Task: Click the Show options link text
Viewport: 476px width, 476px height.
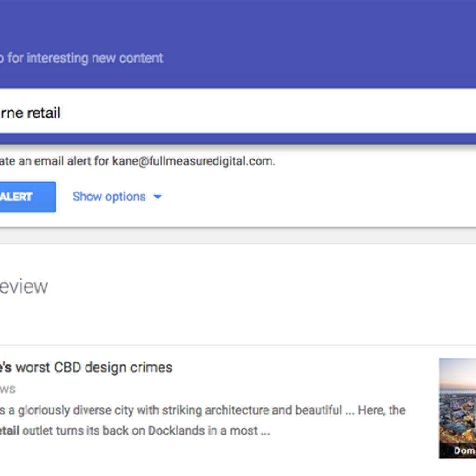Action: [x=109, y=197]
